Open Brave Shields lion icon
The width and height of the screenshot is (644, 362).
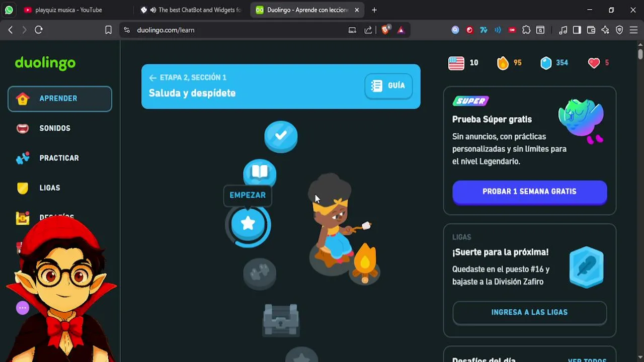(x=385, y=30)
